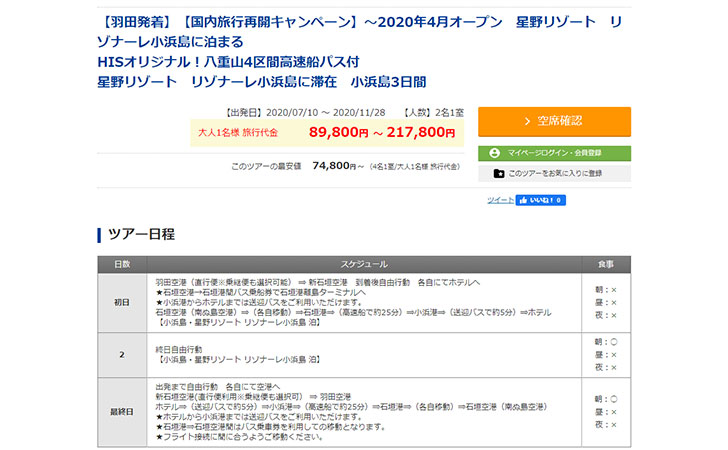Click 大人1名様 旅行代金 label
The width and height of the screenshot is (728, 450).
238,133
